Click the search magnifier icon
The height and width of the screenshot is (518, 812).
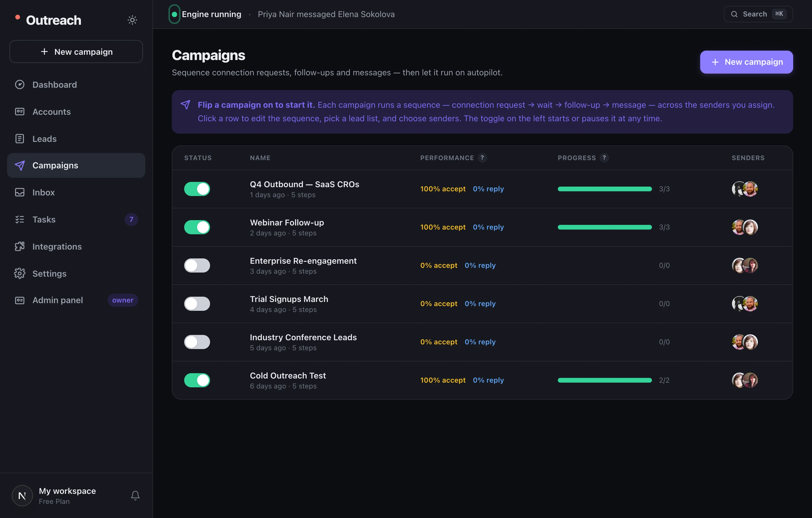(734, 14)
